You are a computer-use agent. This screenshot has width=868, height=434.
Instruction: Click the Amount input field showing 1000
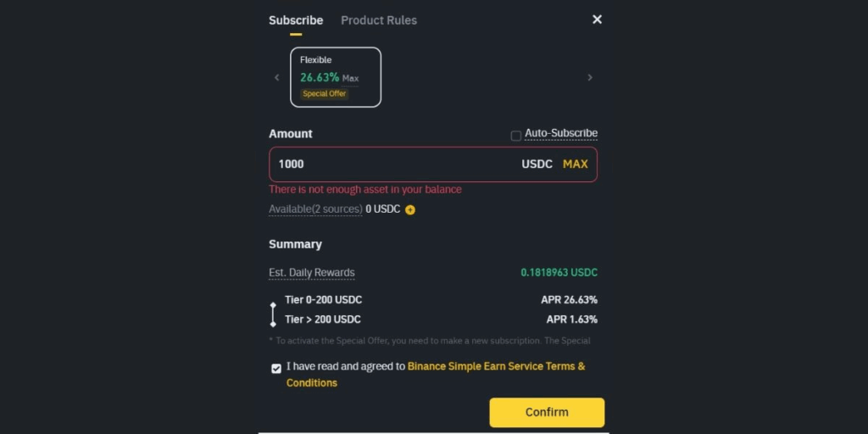pos(390,164)
